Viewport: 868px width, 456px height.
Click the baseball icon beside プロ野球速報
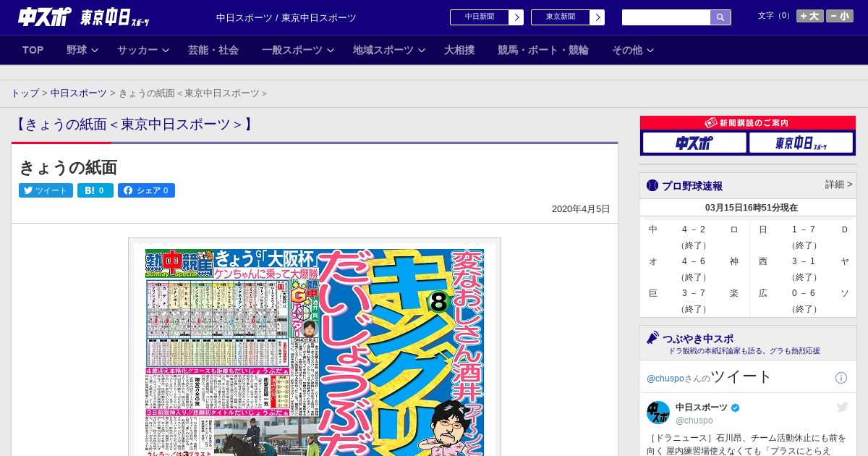[x=652, y=186]
